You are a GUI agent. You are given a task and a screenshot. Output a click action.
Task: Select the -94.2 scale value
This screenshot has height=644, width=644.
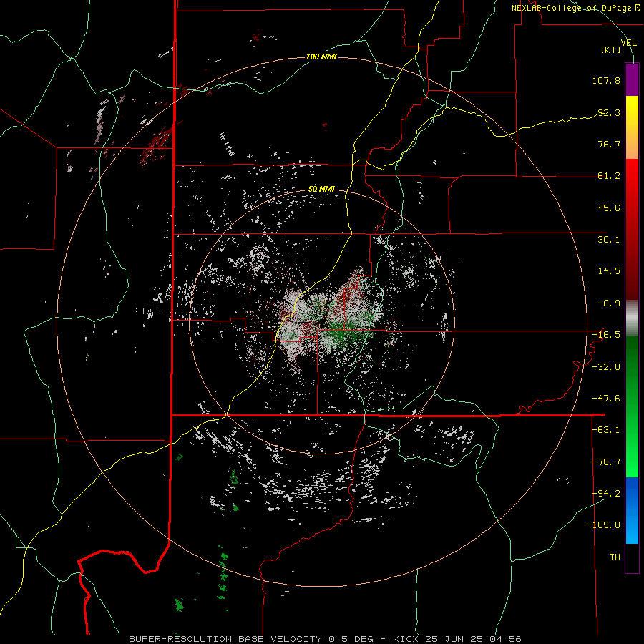[606, 493]
